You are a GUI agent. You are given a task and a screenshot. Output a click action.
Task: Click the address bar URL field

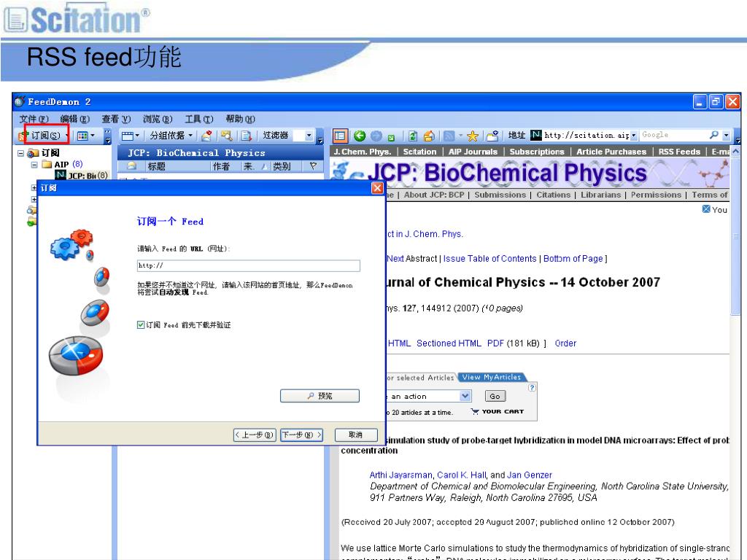coord(586,135)
